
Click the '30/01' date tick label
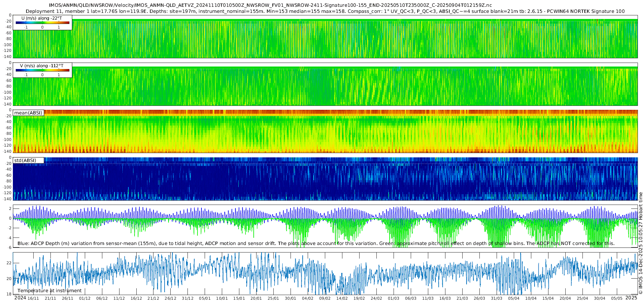point(291,298)
